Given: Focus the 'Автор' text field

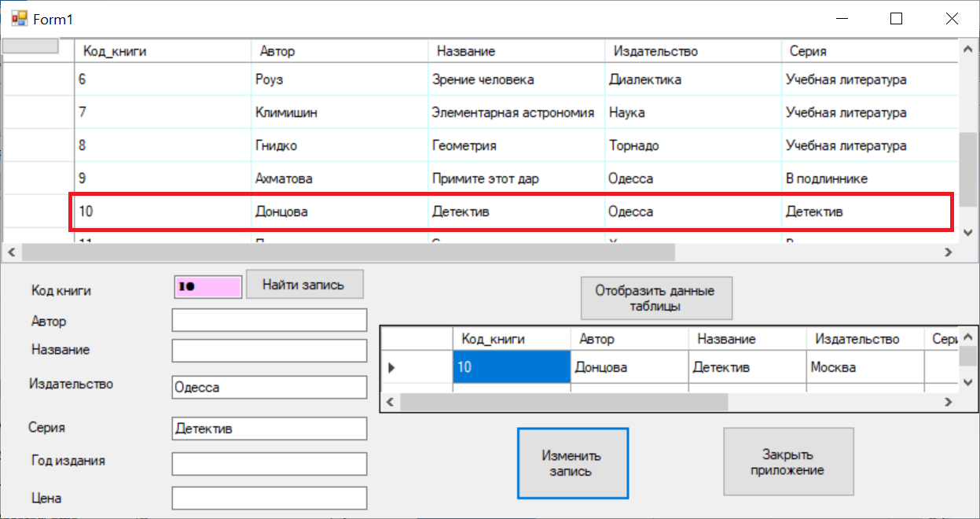Looking at the screenshot, I should [269, 320].
